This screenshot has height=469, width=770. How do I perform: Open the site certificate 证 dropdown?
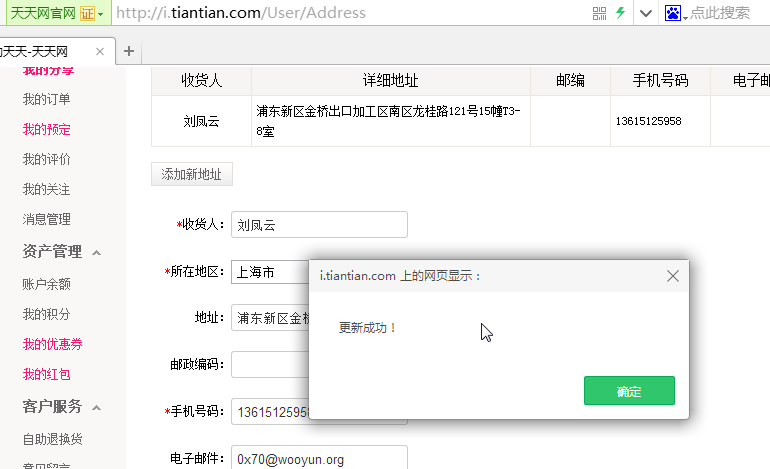91,13
